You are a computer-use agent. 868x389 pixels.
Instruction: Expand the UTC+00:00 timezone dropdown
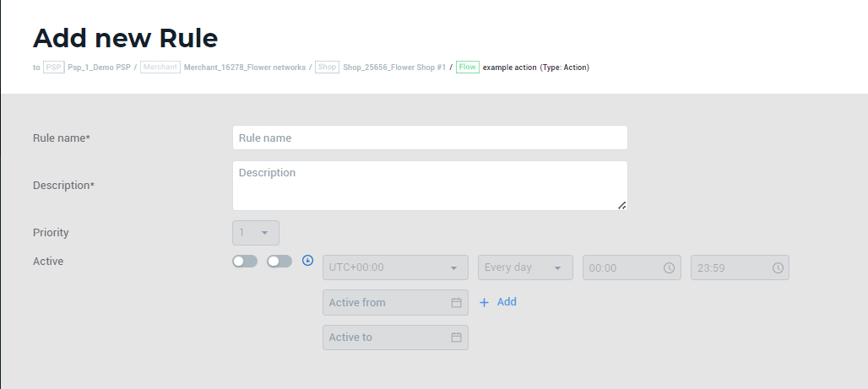395,267
